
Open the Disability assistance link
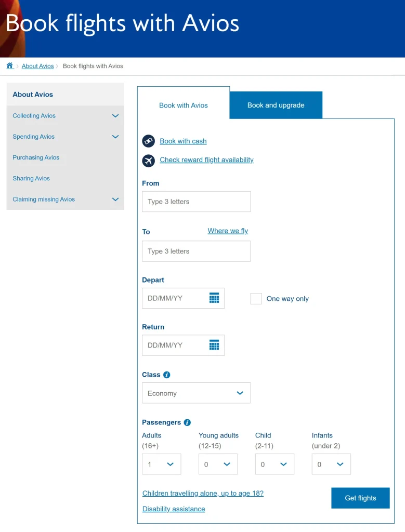pyautogui.click(x=174, y=509)
